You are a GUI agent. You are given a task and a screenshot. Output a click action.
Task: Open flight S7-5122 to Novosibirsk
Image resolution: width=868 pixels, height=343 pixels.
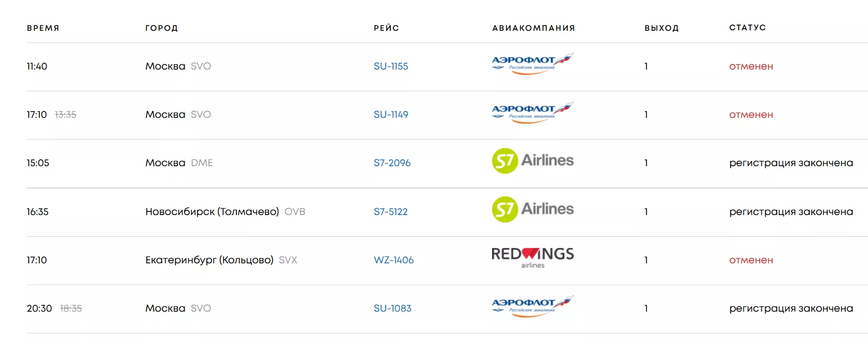click(391, 212)
